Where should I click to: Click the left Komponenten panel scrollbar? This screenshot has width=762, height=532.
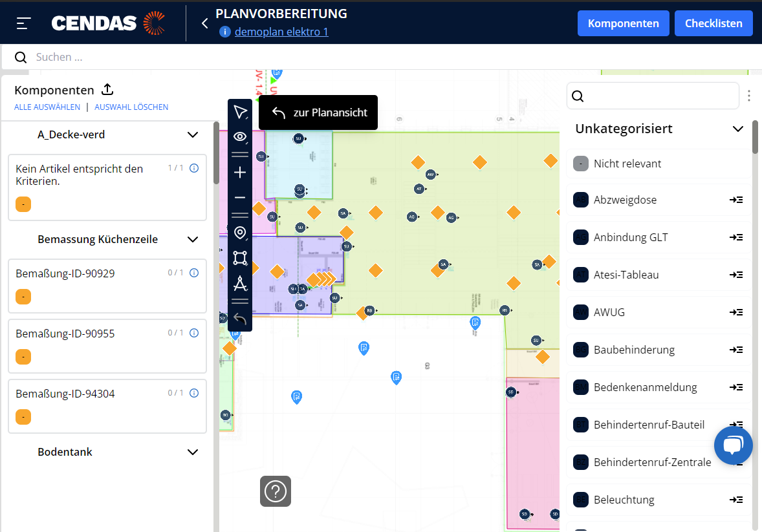point(216,153)
